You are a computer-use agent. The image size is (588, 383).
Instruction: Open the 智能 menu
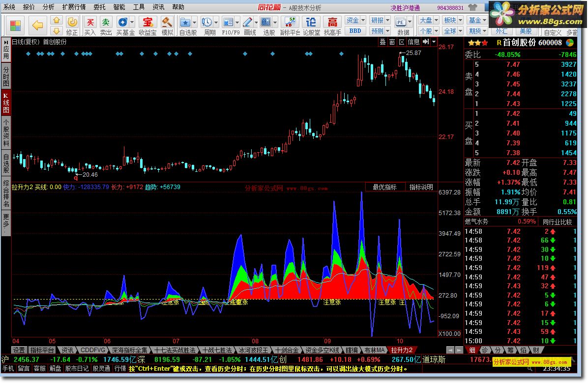pyautogui.click(x=119, y=7)
